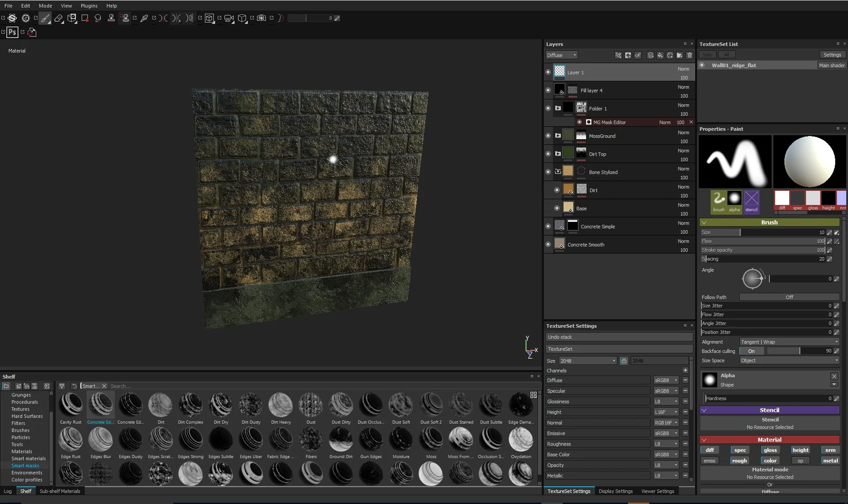Hide the Concrete Smooth layer

[x=548, y=244]
